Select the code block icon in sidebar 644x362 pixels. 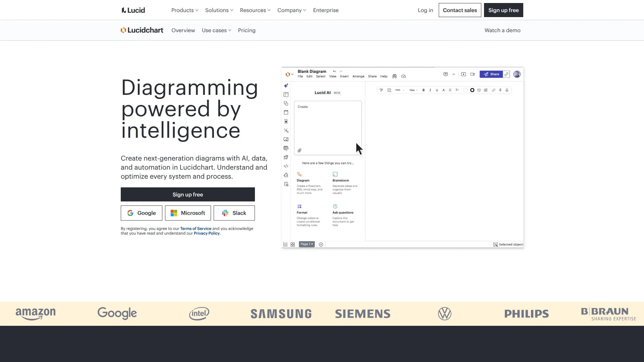pyautogui.click(x=286, y=166)
